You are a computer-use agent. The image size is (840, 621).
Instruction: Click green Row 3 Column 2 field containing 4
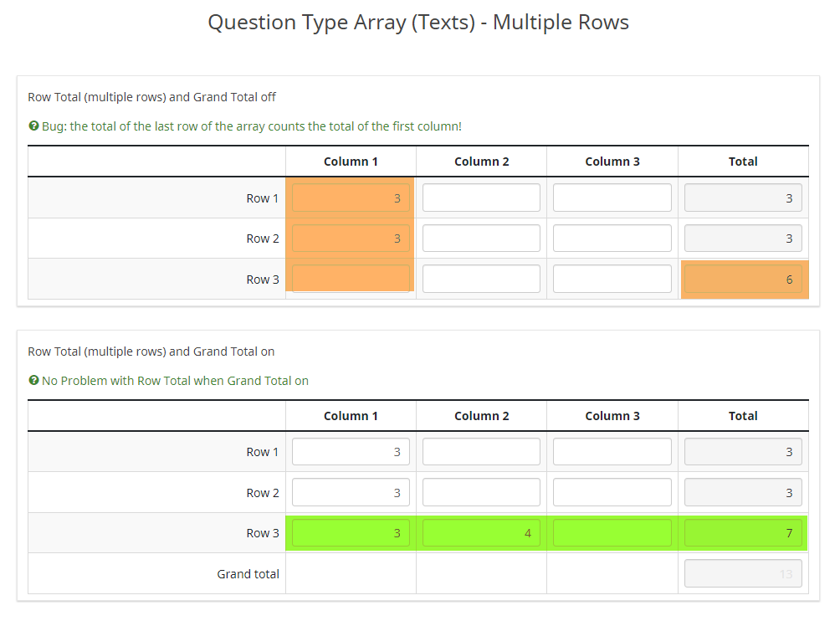pyautogui.click(x=481, y=533)
